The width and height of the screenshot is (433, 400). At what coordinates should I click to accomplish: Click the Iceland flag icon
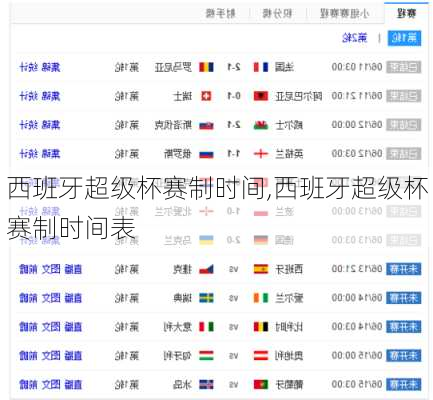tap(206, 385)
